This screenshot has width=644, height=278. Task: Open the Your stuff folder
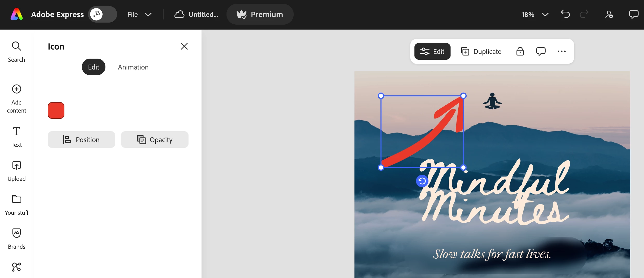click(16, 205)
